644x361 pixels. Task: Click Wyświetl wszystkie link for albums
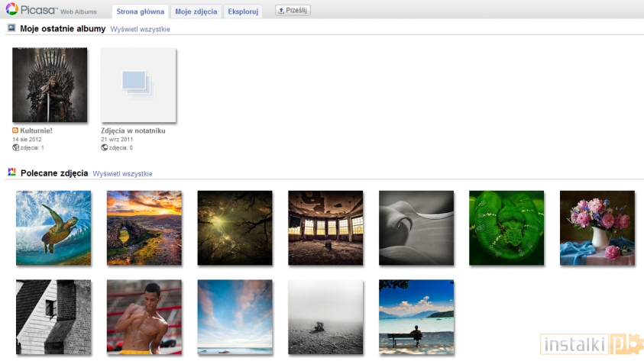(140, 29)
